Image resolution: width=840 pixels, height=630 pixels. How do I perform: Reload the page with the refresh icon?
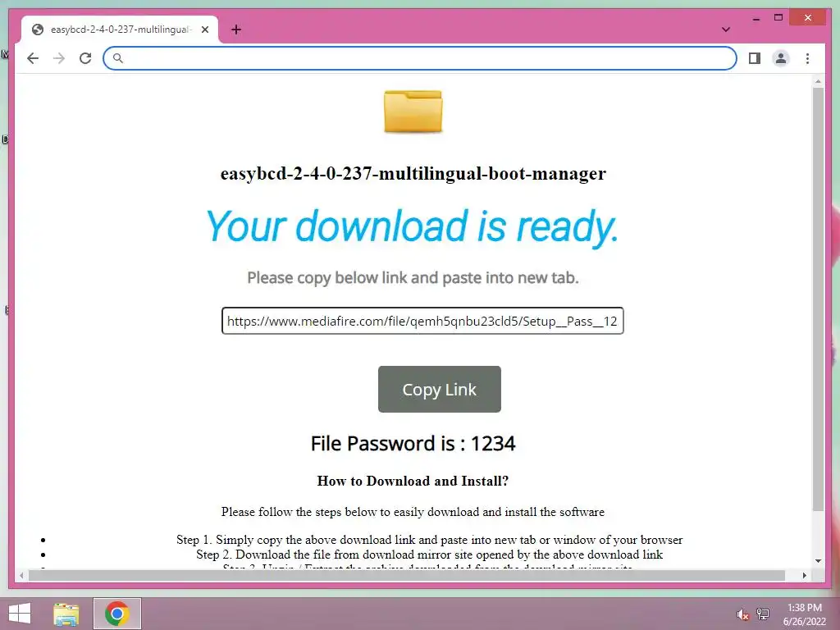click(85, 58)
